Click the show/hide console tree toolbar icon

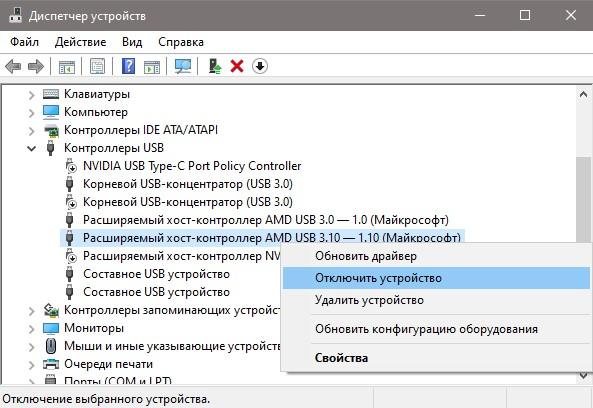tap(67, 67)
